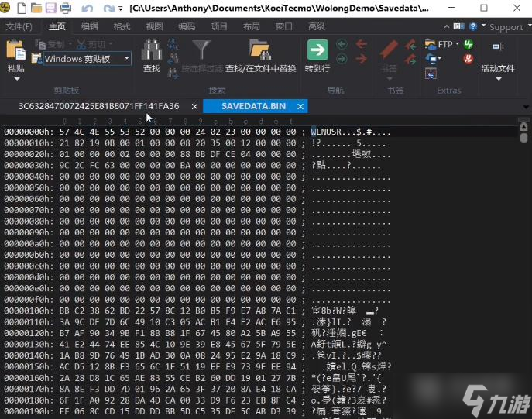Screen dimensions: 532x419
Task: Click the blue help question mark icon
Action: [473, 26]
